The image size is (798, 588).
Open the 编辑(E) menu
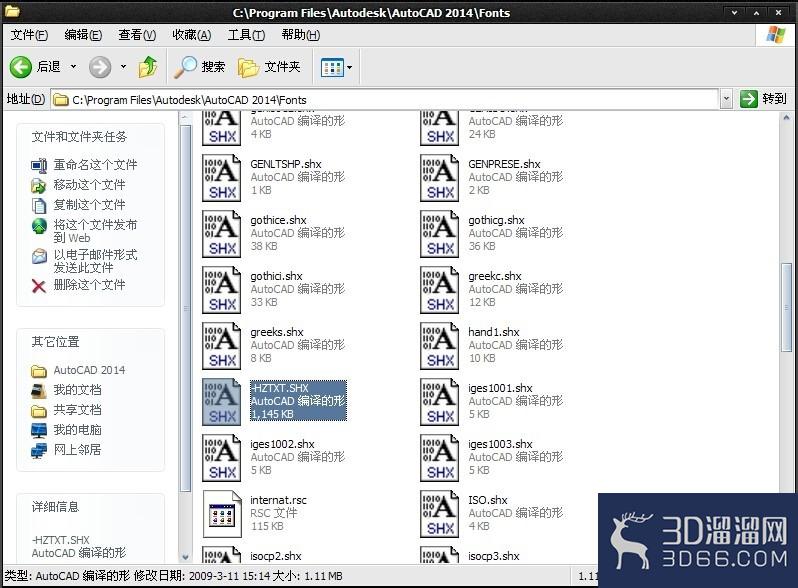[x=83, y=35]
